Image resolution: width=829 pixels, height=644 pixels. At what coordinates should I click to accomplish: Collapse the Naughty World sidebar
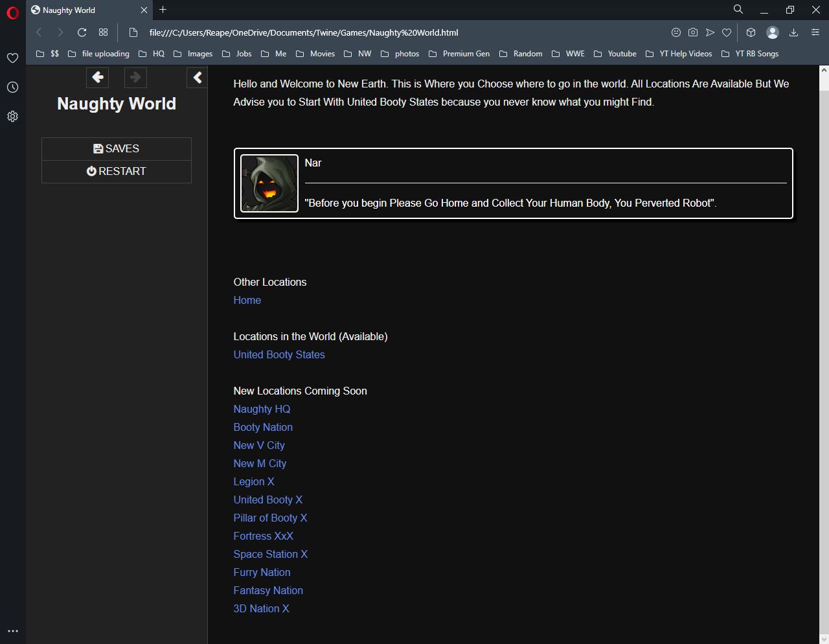click(197, 78)
